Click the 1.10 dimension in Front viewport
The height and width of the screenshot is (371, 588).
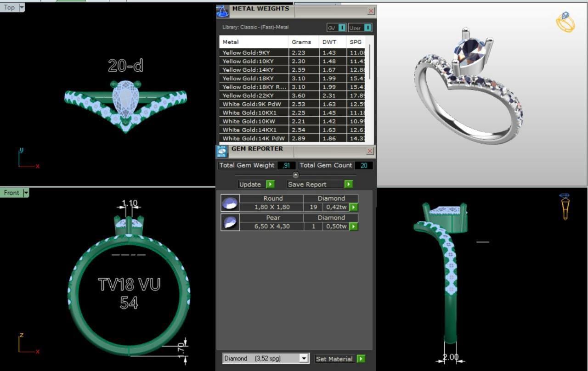coord(130,203)
